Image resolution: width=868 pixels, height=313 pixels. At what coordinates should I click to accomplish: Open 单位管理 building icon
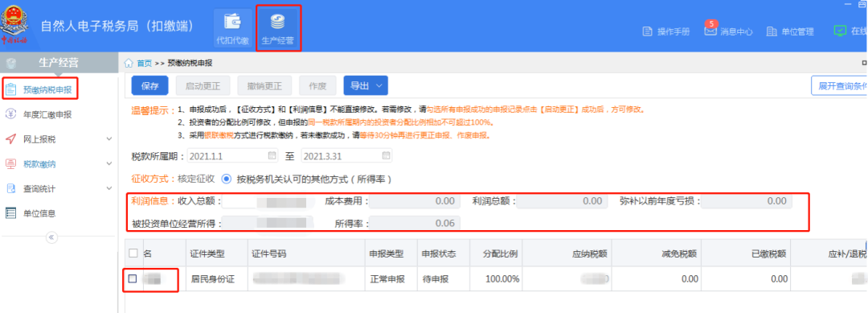772,31
